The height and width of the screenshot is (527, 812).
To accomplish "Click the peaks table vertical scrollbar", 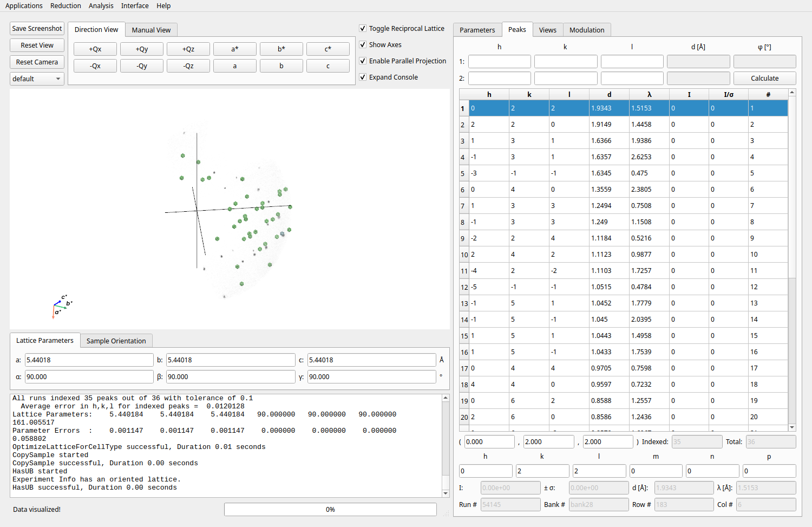I will (x=792, y=260).
